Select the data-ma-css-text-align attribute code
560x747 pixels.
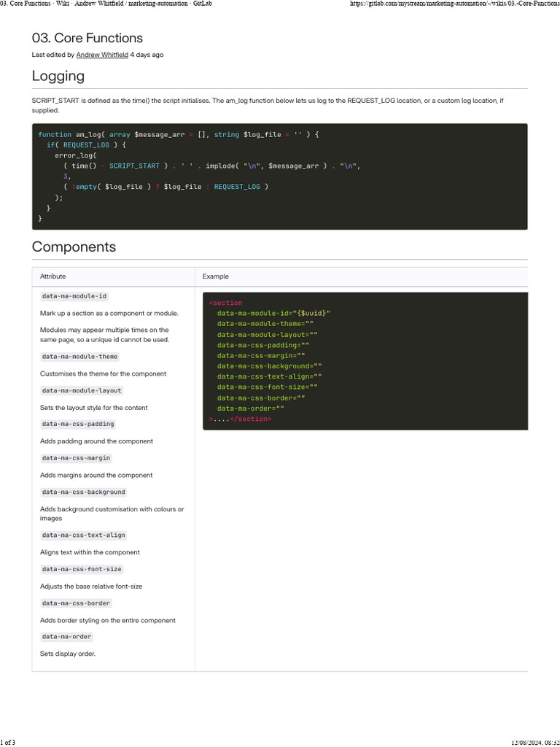click(83, 535)
